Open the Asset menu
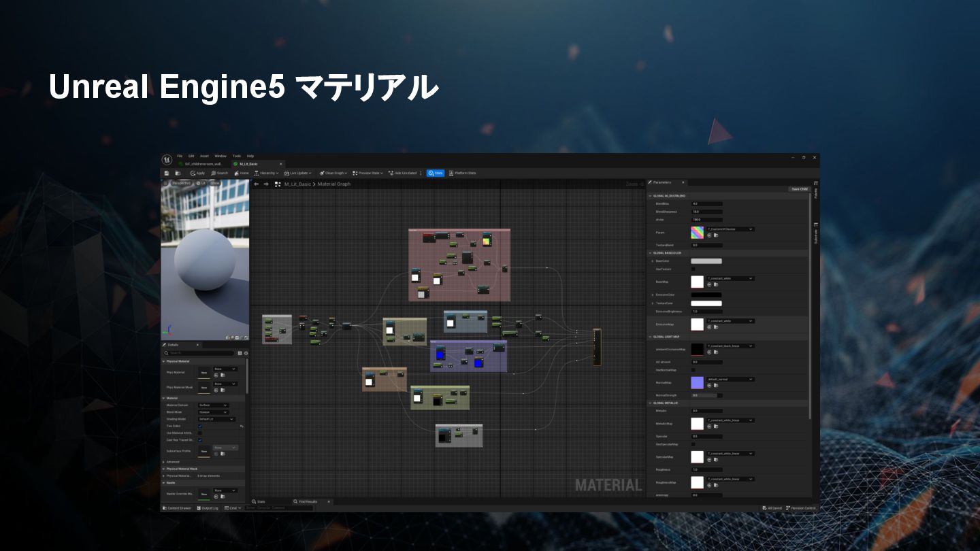Viewport: 980px width, 551px height. pyautogui.click(x=204, y=156)
